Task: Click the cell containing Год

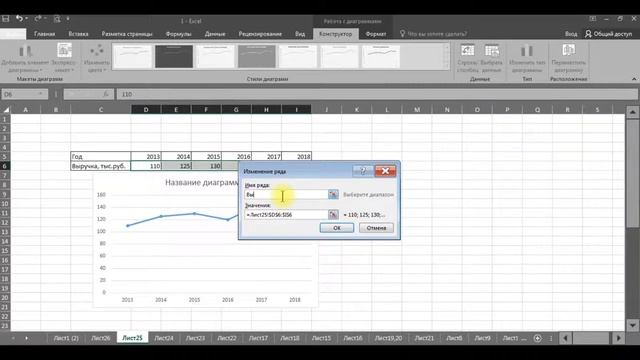Action: tap(101, 156)
